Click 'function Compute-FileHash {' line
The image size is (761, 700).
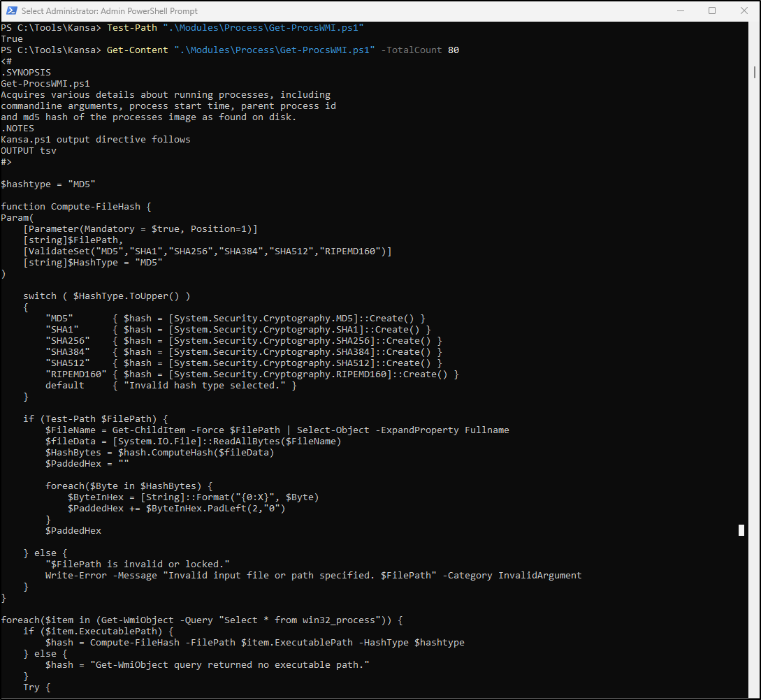tap(76, 206)
